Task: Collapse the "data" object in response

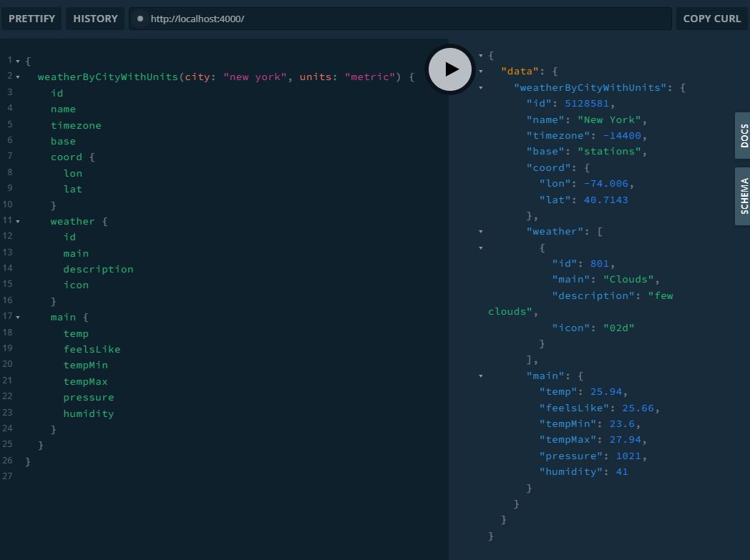Action: tap(481, 72)
